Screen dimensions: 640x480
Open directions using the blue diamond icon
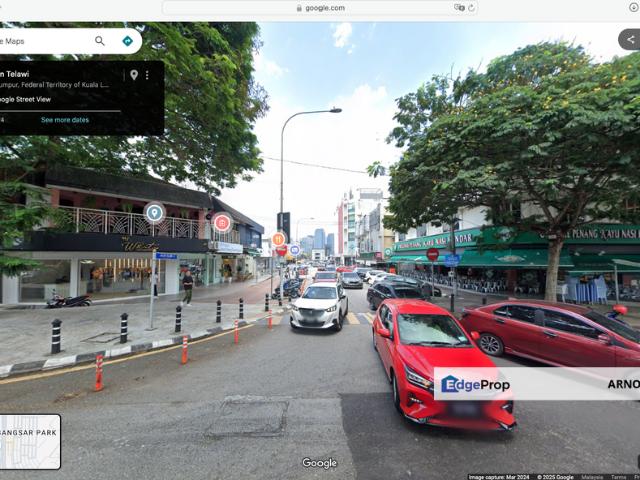127,41
